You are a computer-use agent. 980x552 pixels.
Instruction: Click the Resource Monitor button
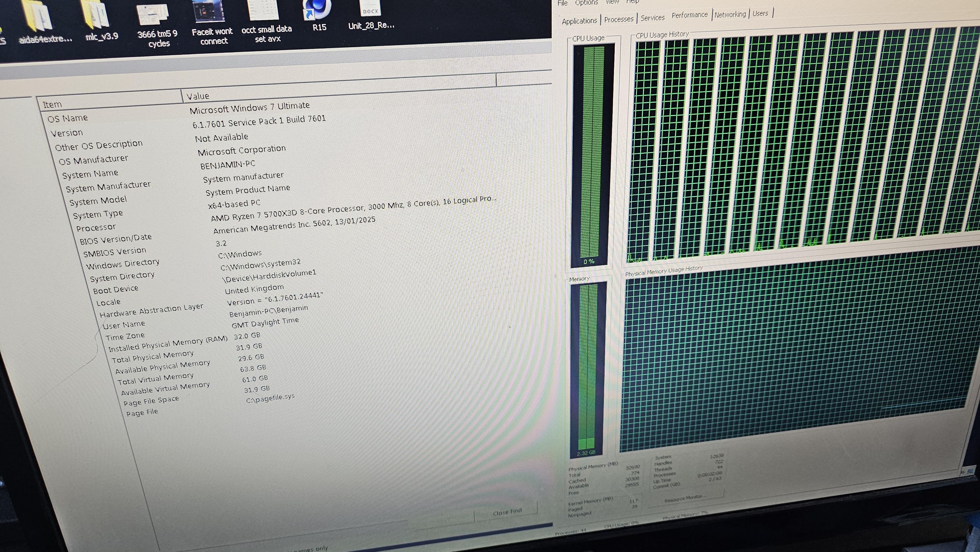click(686, 498)
